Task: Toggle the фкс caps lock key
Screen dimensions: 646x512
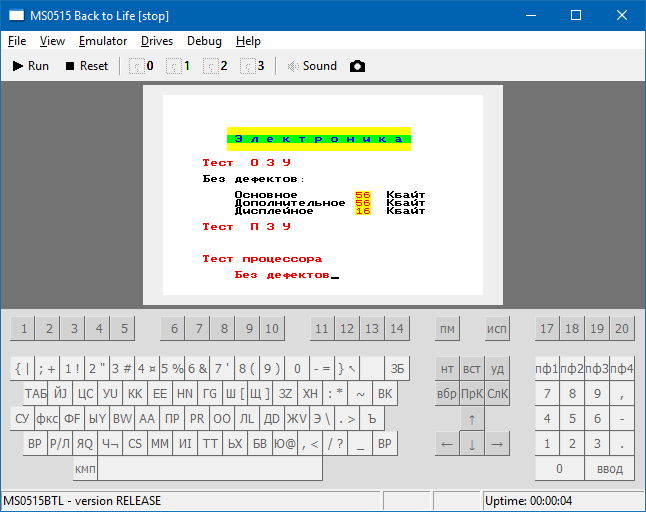Action: point(47,418)
